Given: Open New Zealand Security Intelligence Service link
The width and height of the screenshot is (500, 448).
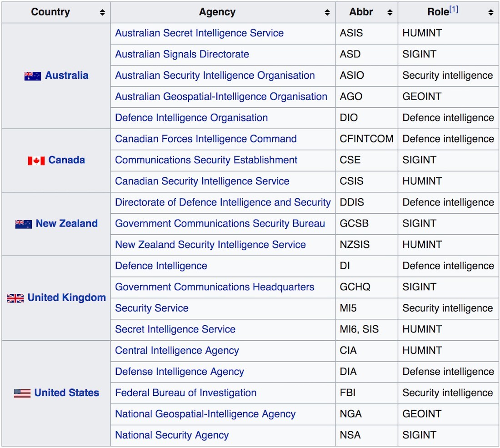Looking at the screenshot, I should click(x=210, y=244).
